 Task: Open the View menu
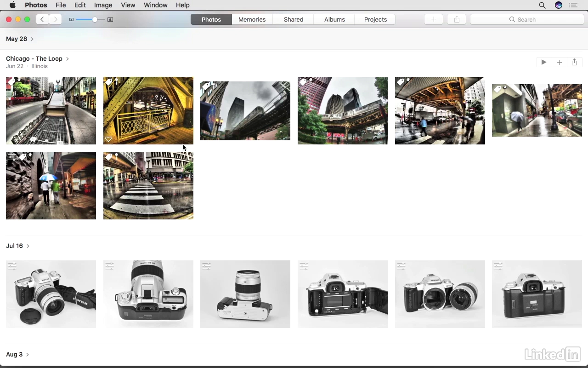(x=128, y=5)
